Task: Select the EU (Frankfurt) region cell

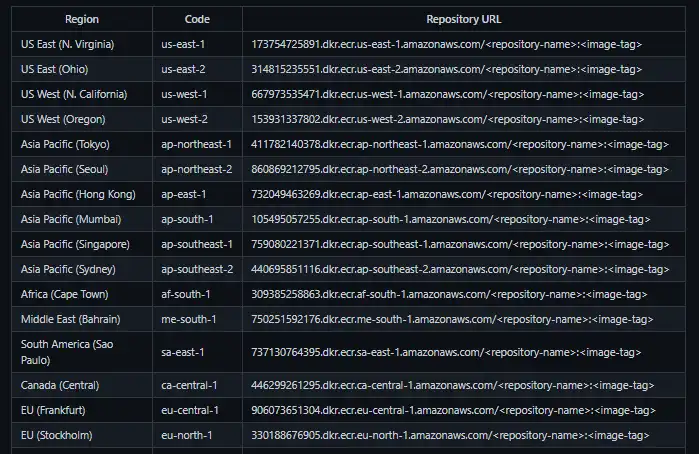Action: tap(82, 410)
